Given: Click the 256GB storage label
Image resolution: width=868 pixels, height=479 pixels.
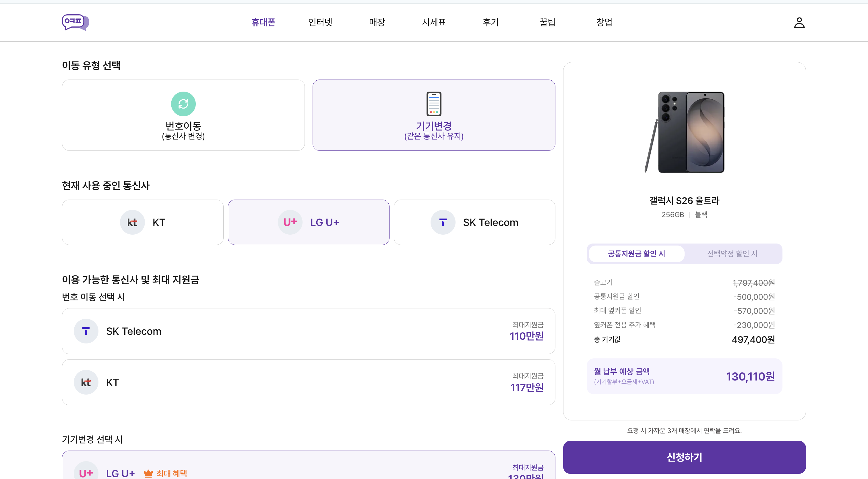Looking at the screenshot, I should click(673, 215).
